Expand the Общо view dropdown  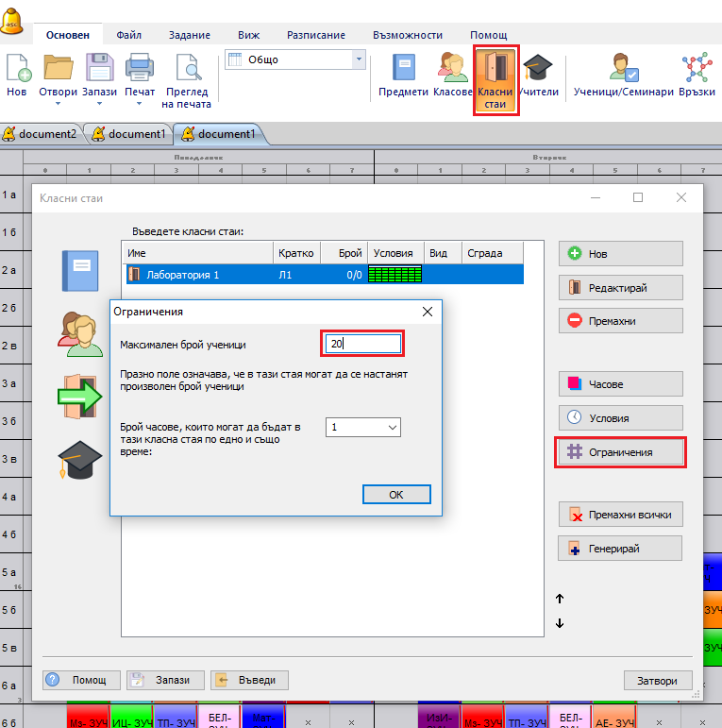coord(358,59)
